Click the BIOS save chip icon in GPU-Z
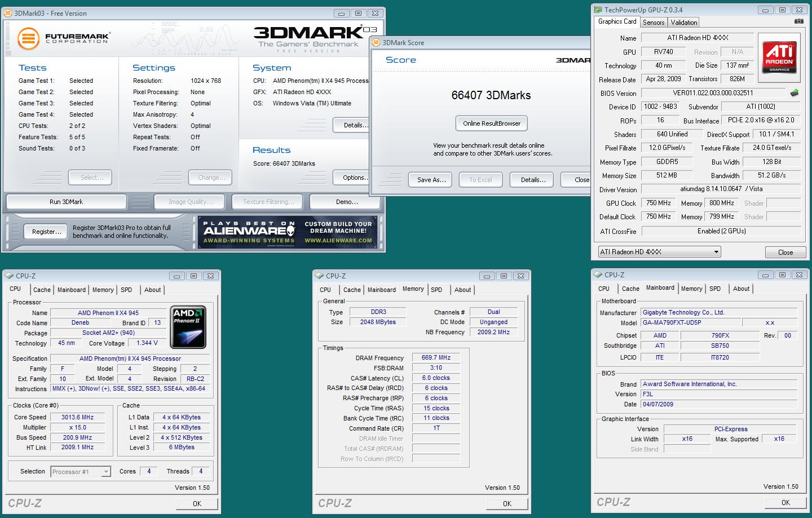 pos(795,93)
